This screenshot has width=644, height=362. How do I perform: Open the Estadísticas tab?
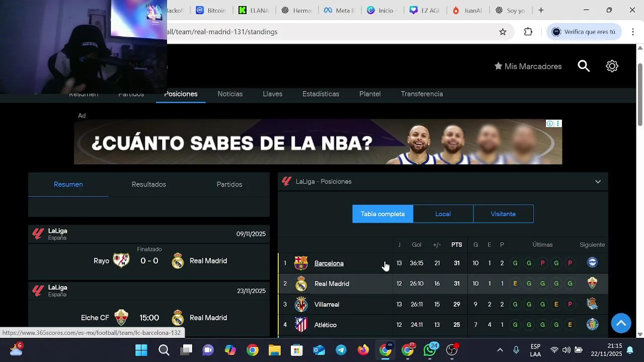(320, 94)
